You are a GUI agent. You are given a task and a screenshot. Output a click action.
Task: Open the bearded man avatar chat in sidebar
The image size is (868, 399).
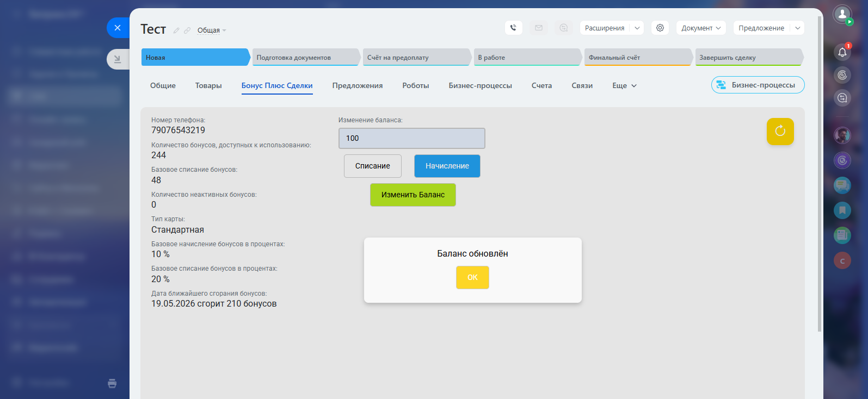coord(842,135)
